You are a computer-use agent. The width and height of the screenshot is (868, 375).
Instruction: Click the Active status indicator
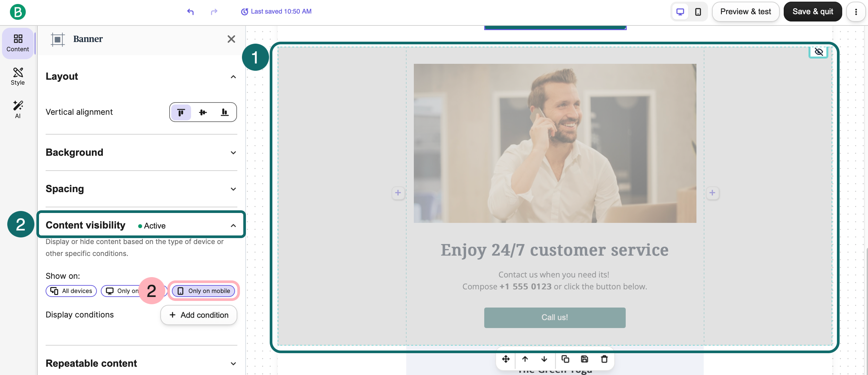point(152,226)
